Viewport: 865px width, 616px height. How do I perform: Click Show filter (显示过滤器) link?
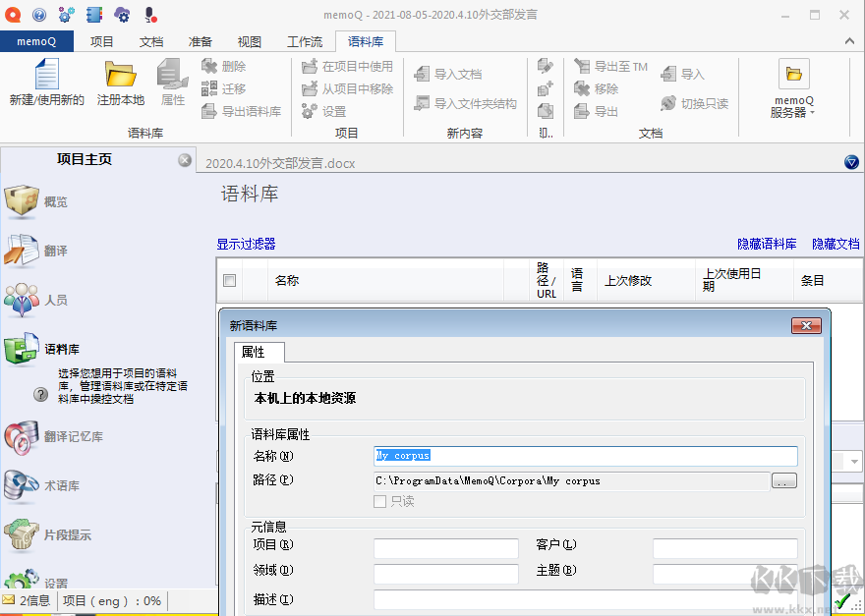click(246, 244)
